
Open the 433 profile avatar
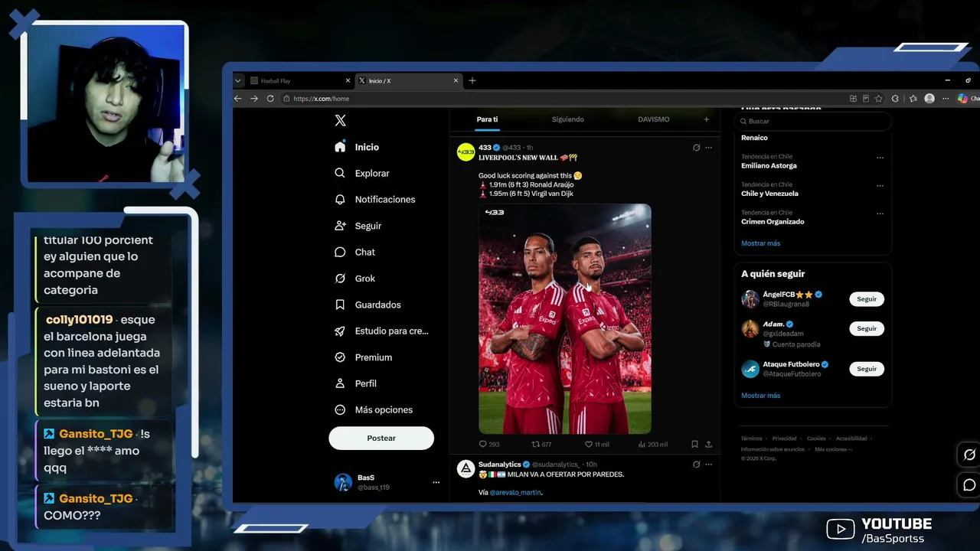465,152
